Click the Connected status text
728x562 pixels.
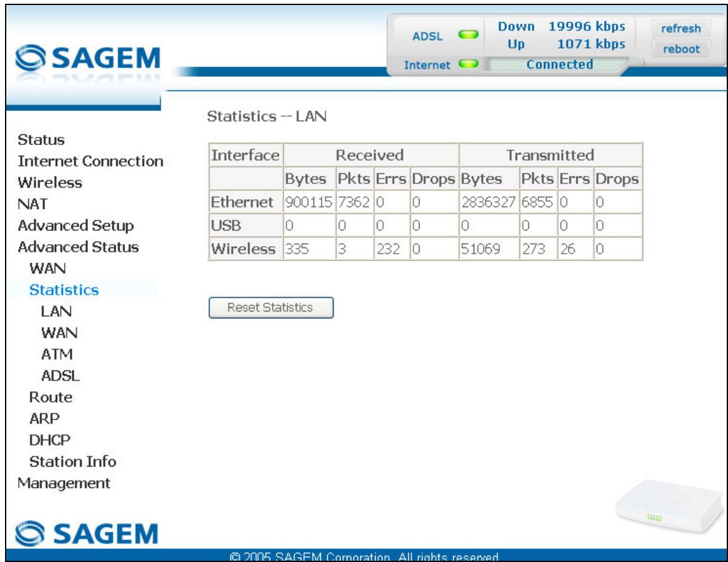pyautogui.click(x=560, y=65)
